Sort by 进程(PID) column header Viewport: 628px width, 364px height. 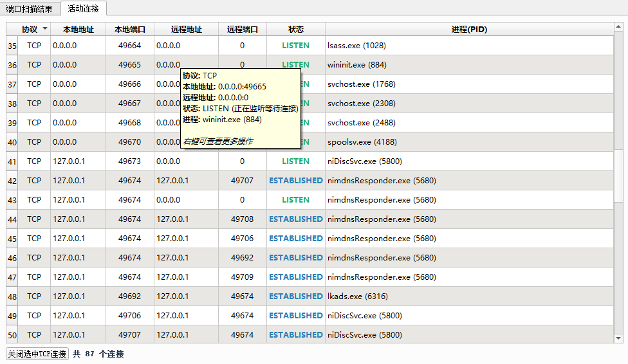470,29
